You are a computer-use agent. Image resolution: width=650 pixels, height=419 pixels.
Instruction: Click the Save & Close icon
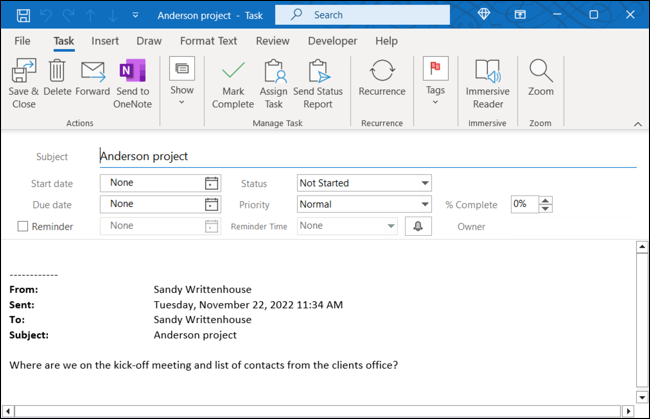[x=24, y=82]
